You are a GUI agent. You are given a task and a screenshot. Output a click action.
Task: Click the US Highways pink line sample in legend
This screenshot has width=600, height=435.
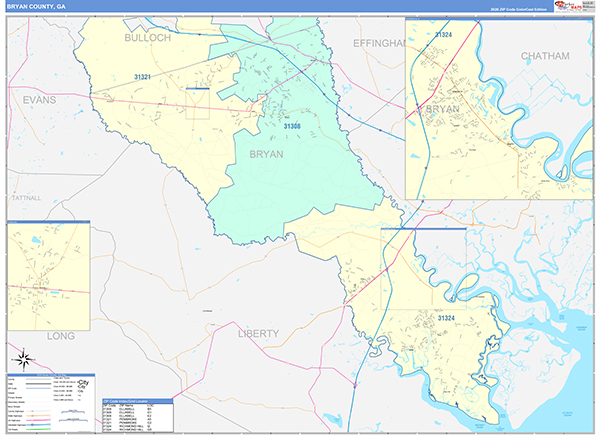click(38, 420)
